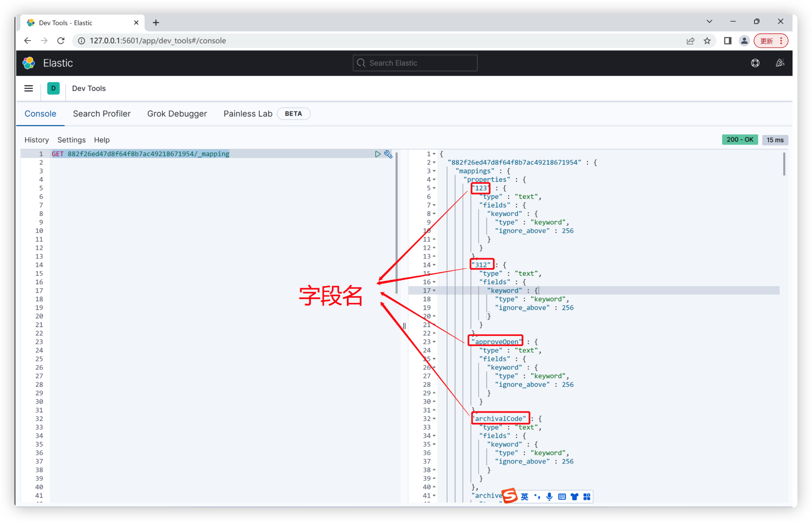
Task: Switch the Sogou 英 language indicator
Action: [x=524, y=497]
